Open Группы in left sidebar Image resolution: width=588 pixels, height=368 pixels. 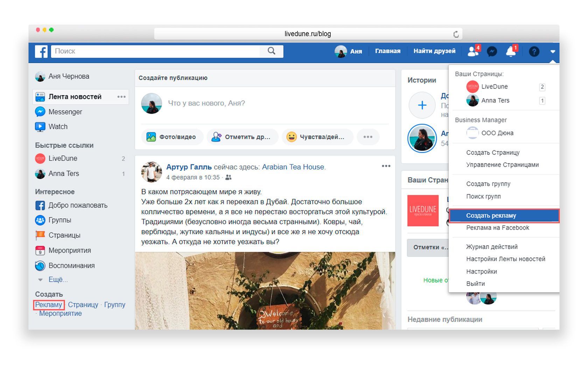coord(53,220)
